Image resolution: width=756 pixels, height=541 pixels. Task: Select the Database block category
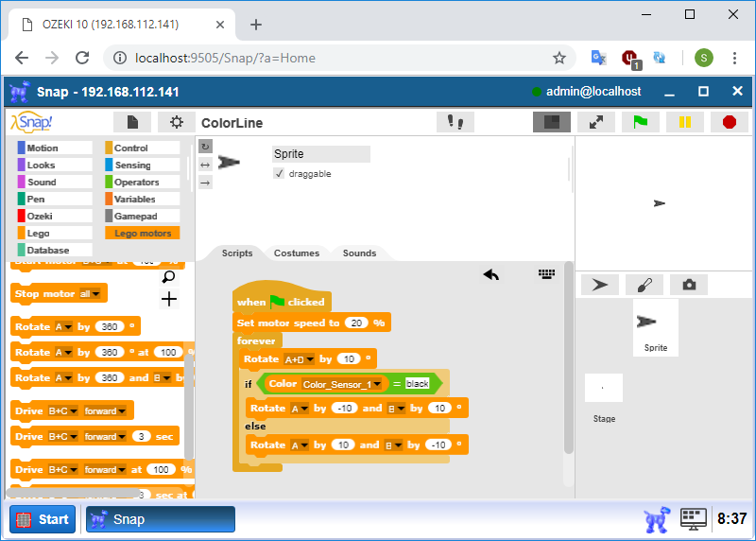click(x=55, y=250)
